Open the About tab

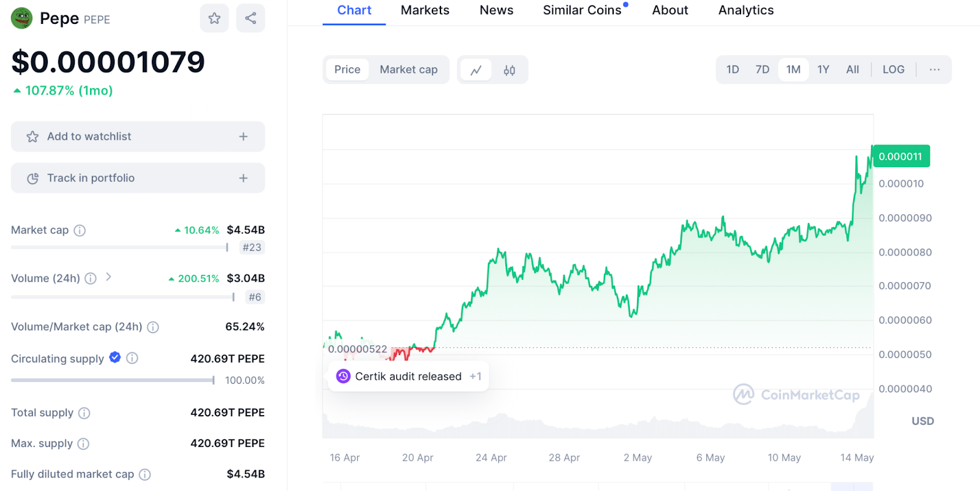[670, 10]
